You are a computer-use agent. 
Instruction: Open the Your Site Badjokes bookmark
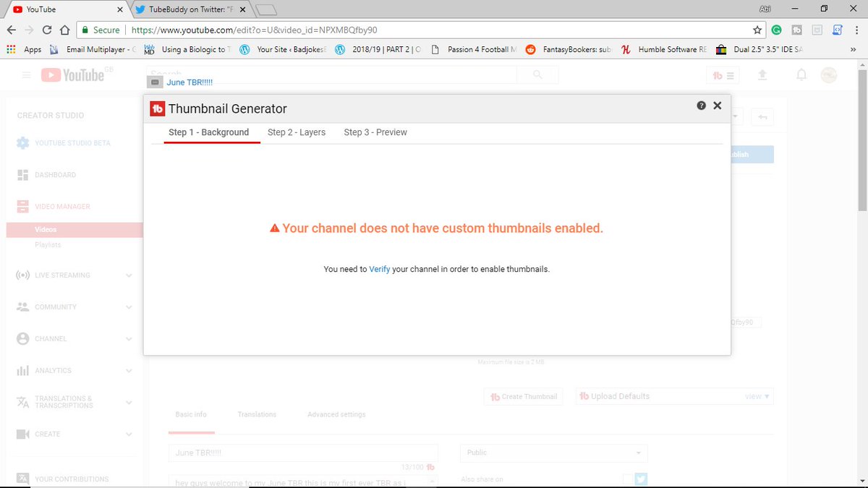pyautogui.click(x=284, y=50)
